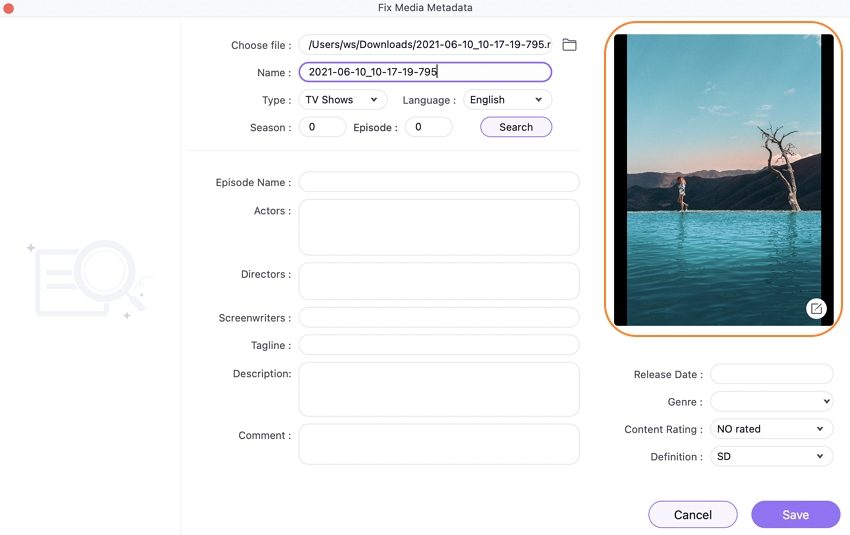Image resolution: width=850 pixels, height=535 pixels.
Task: Click into the Comment text area
Action: pos(439,444)
